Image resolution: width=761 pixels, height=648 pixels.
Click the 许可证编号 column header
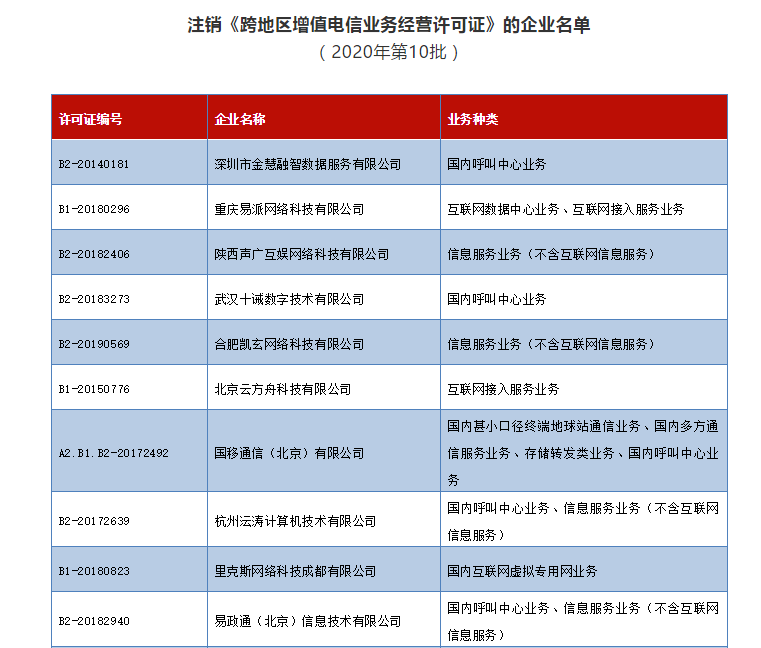[x=91, y=119]
